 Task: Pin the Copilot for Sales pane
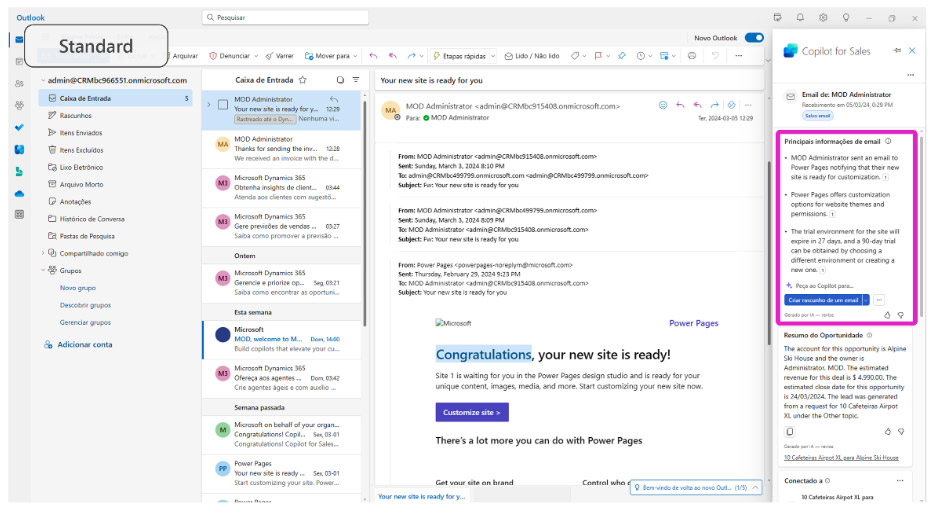(x=896, y=50)
